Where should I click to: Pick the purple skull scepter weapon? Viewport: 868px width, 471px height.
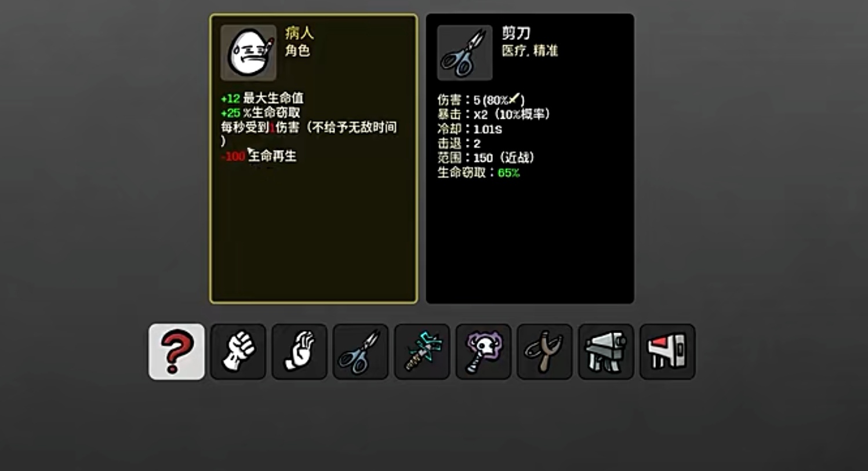pyautogui.click(x=484, y=352)
